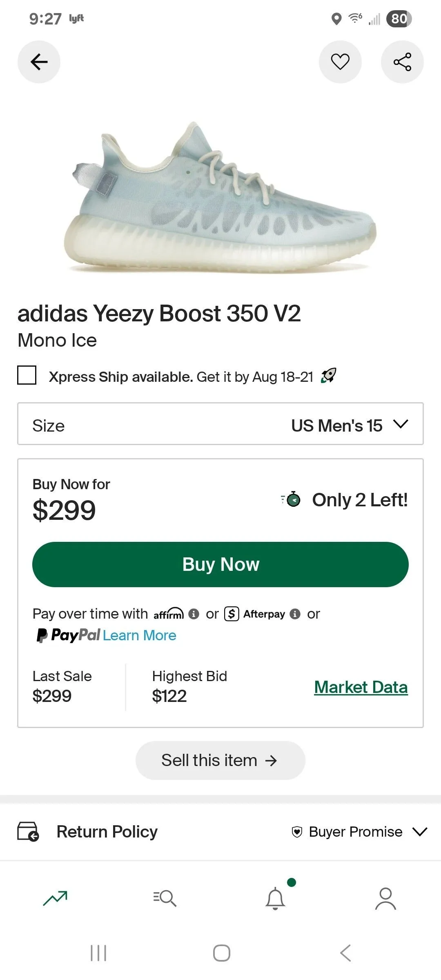Open the search tab icon
The height and width of the screenshot is (980, 441).
click(x=165, y=898)
